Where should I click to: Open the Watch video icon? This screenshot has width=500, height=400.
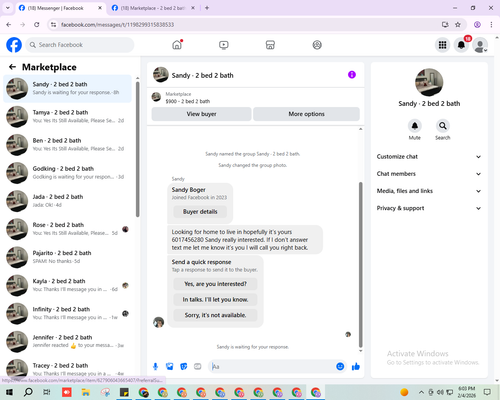point(224,45)
